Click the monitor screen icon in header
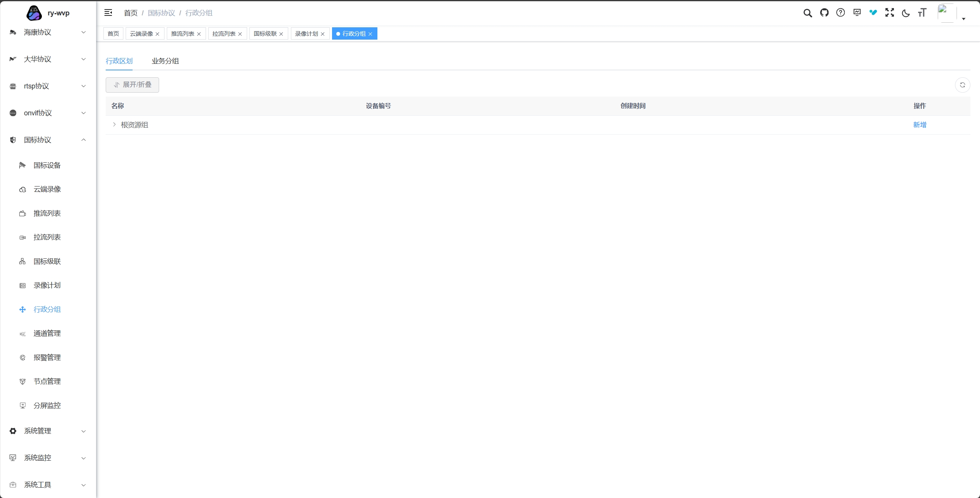This screenshot has height=498, width=980. pos(857,13)
